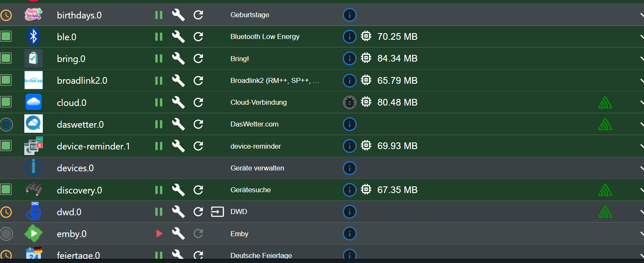Expand the cloud.0 row chevron

641,102
